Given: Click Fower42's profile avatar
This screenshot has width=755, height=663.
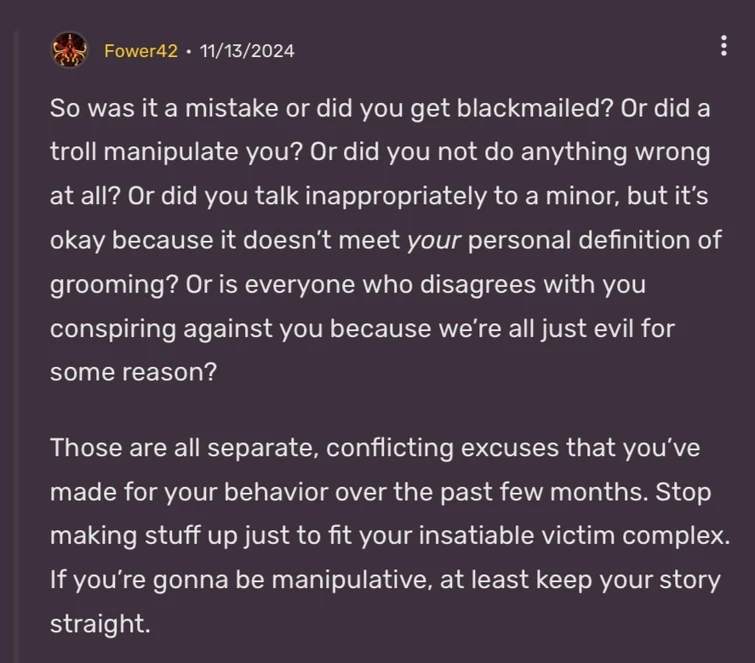Looking at the screenshot, I should tap(72, 50).
